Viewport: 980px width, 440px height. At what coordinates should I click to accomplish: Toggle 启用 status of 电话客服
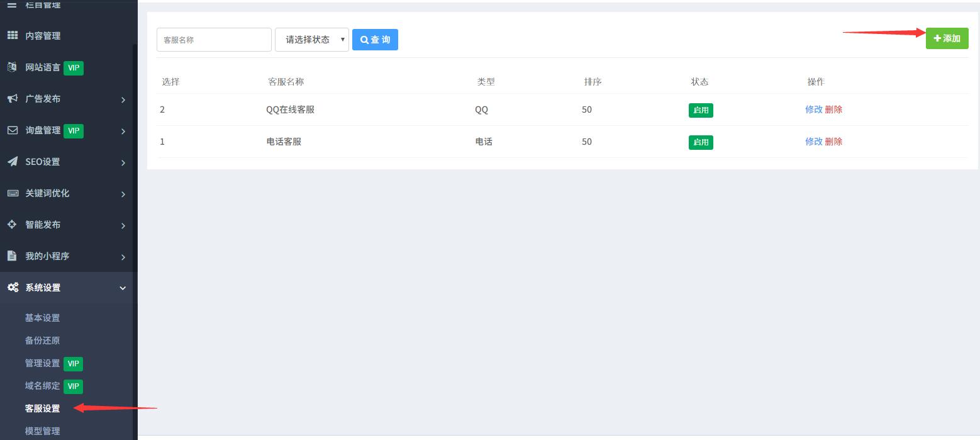click(701, 142)
